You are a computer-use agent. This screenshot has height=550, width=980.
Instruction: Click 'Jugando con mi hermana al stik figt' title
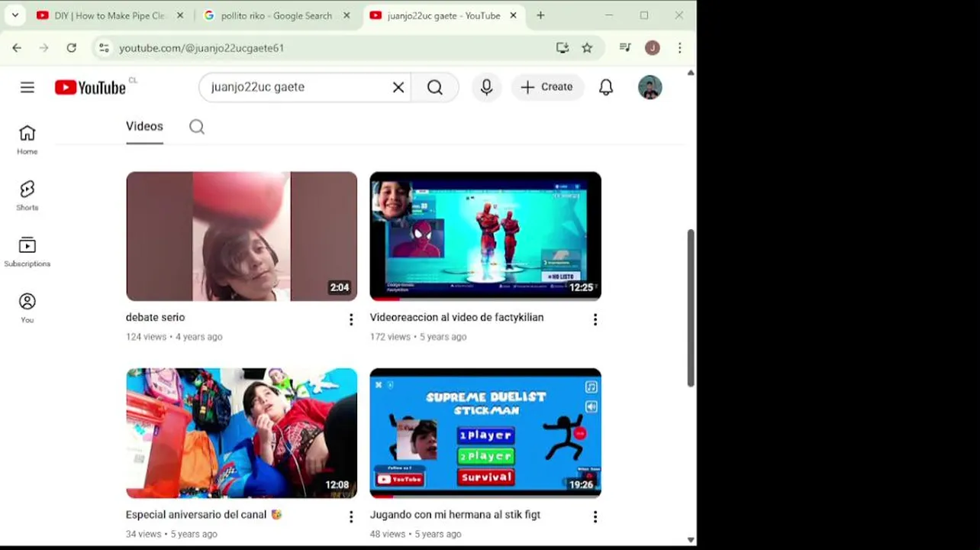pyautogui.click(x=455, y=515)
